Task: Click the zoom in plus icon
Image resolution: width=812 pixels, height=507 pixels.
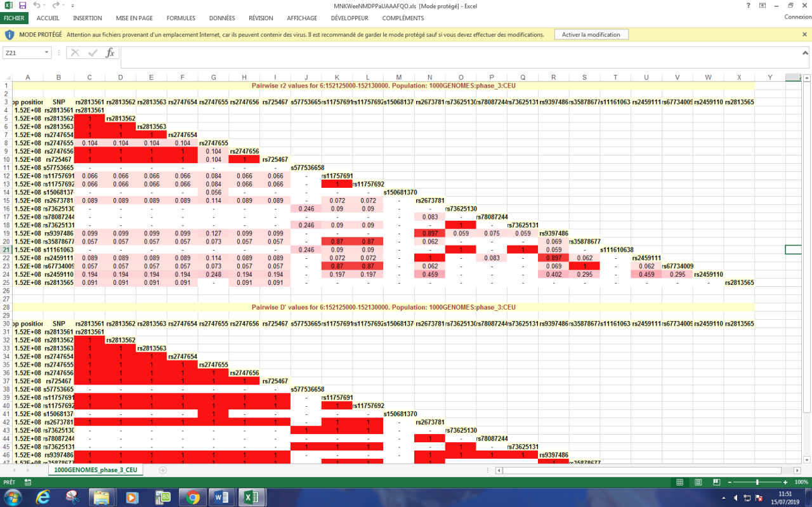Action: click(x=784, y=482)
